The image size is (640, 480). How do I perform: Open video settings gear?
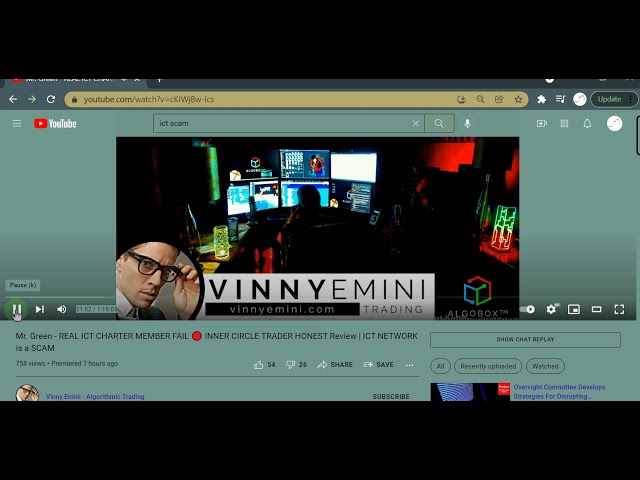(551, 309)
